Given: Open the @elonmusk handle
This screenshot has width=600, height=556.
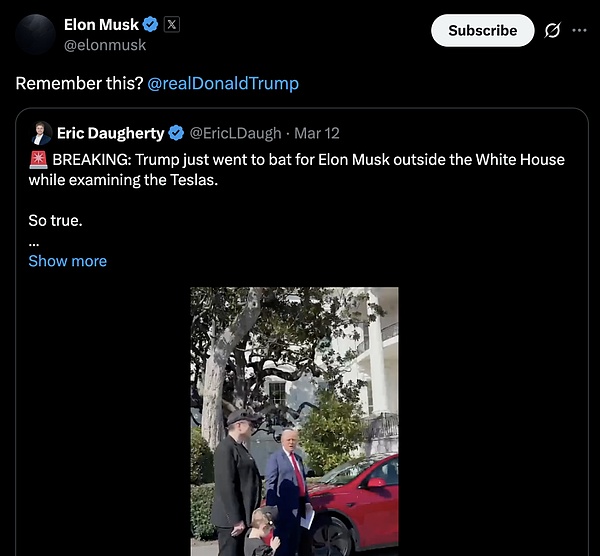Looking at the screenshot, I should point(104,45).
